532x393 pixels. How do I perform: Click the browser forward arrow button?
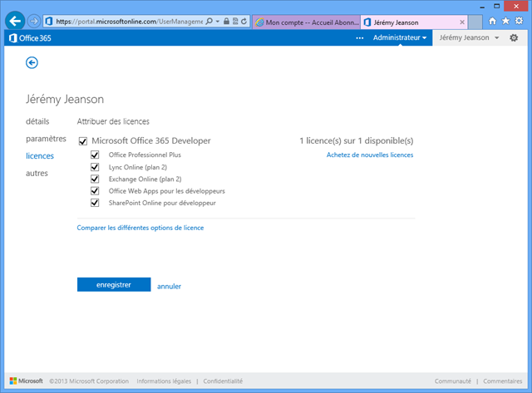point(33,22)
